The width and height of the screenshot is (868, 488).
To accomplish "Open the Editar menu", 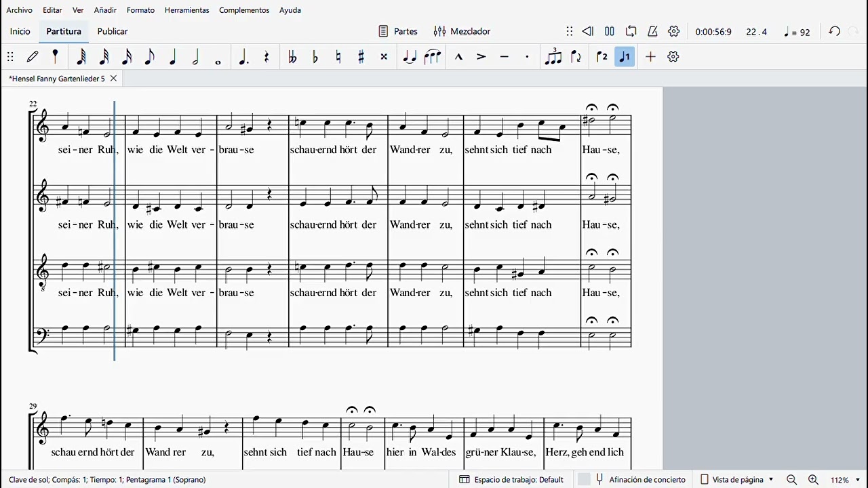I will (x=52, y=10).
